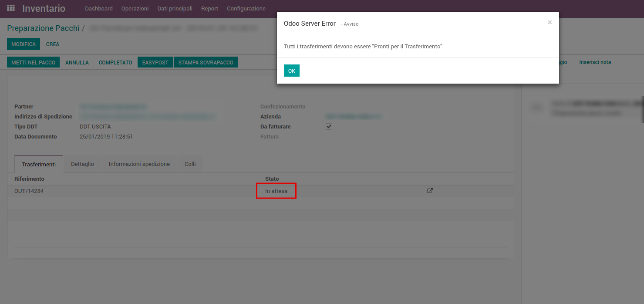Open blurred Indirizzo di Spedizione link

[148, 117]
